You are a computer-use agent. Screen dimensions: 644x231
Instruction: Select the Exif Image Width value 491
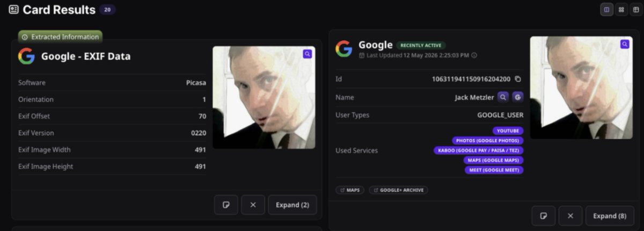(200, 149)
